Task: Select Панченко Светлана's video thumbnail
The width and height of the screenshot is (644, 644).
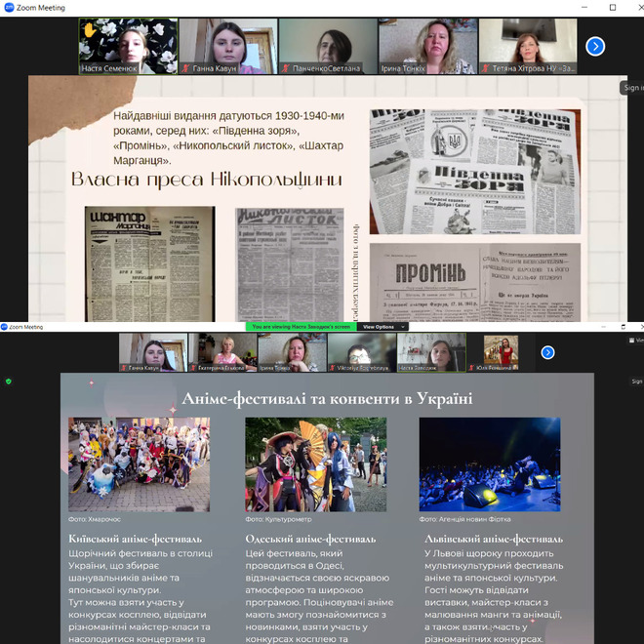Action: (x=327, y=46)
